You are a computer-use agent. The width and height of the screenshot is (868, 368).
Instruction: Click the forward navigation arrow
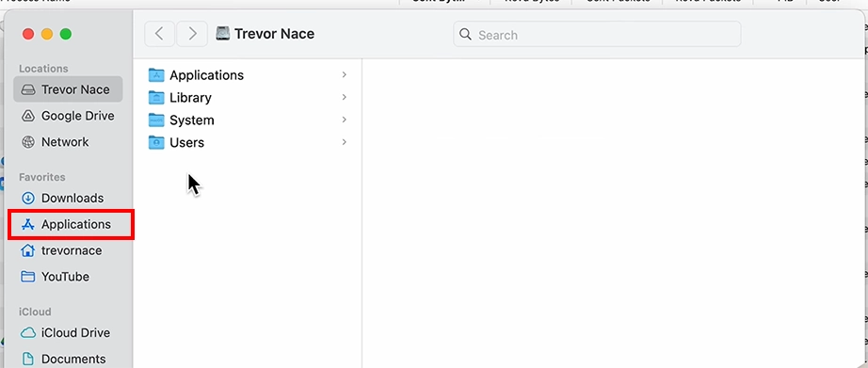coord(192,34)
